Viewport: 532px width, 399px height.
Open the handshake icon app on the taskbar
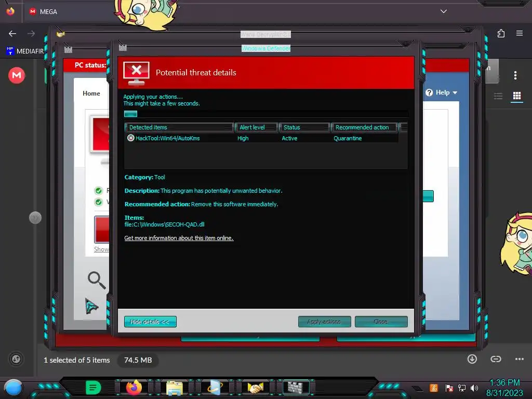pos(256,388)
